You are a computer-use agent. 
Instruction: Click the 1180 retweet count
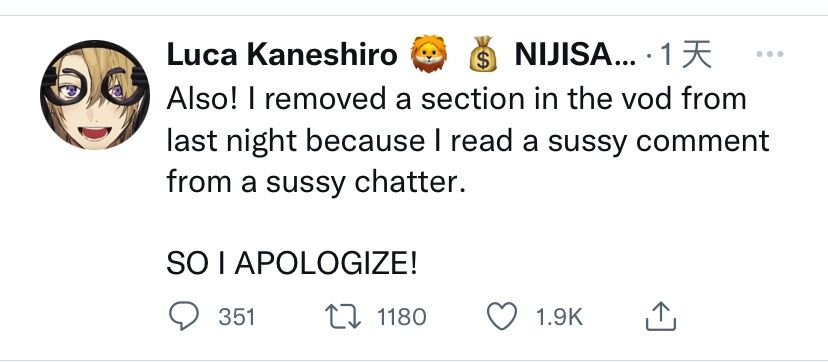click(x=402, y=317)
